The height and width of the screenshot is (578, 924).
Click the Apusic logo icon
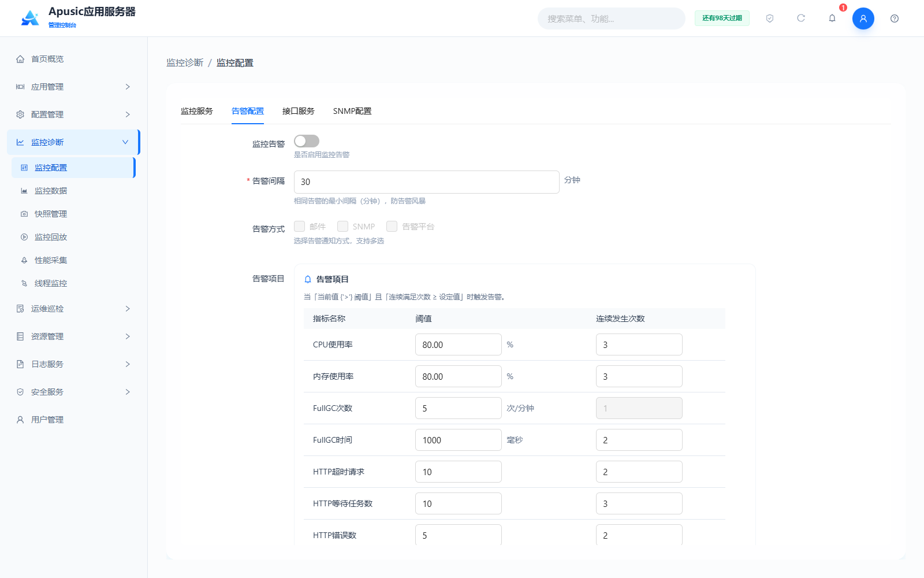[x=30, y=18]
